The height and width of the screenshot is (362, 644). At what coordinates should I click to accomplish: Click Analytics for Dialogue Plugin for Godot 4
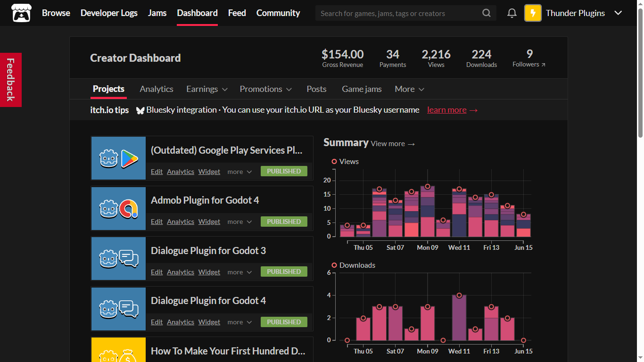[181, 322]
